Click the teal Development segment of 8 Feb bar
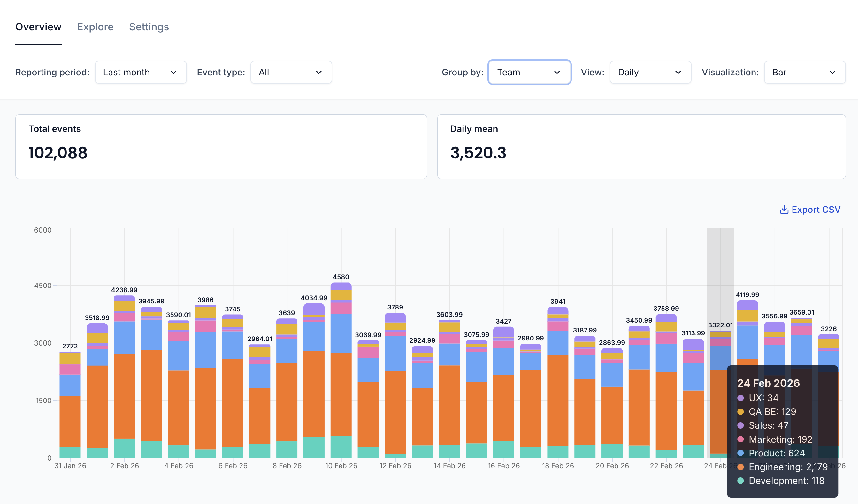 (287, 449)
